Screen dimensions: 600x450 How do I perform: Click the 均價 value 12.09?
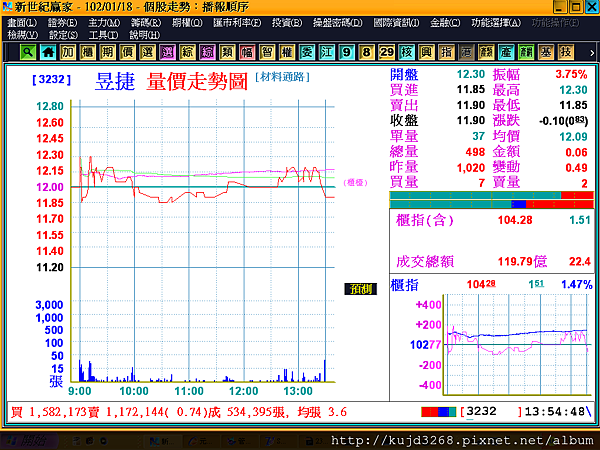(x=573, y=137)
